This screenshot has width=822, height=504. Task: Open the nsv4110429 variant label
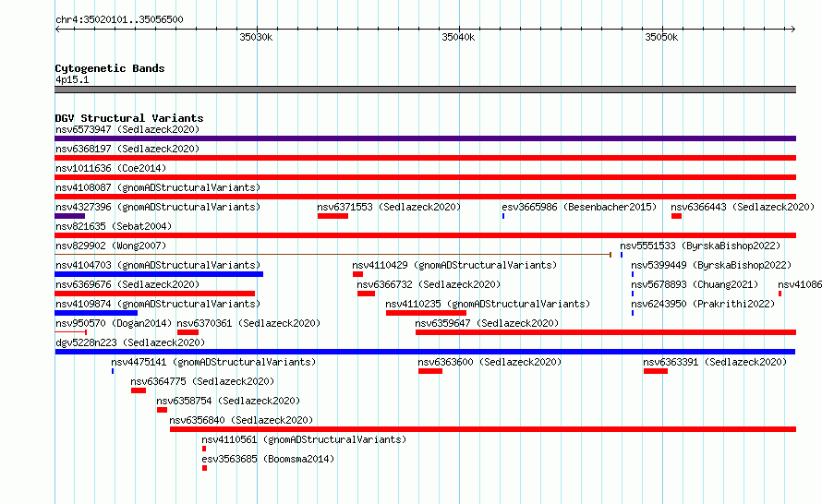click(x=454, y=265)
